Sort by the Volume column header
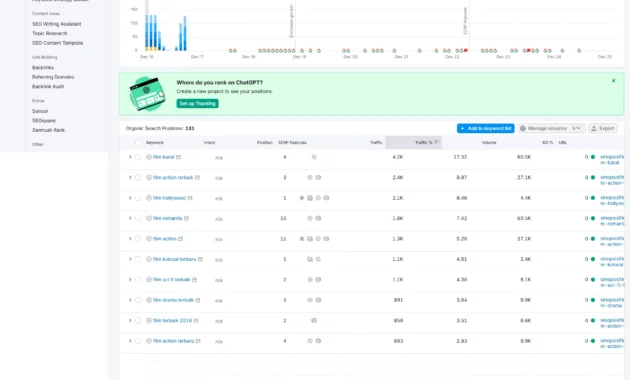Viewport: 630px width, 380px height. [489, 143]
